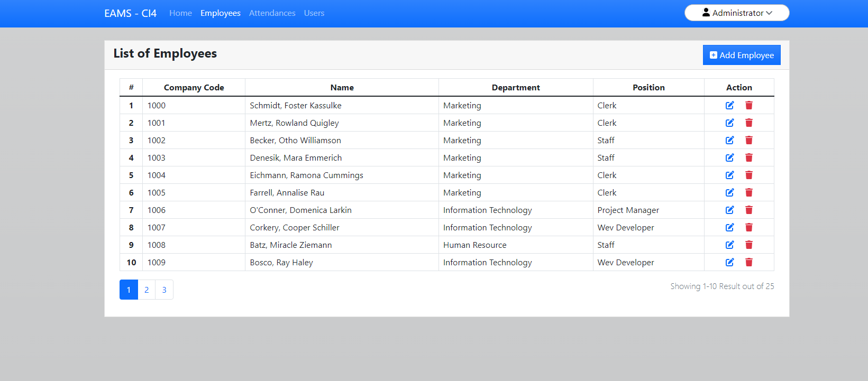This screenshot has height=381, width=868.
Task: Edit employee O'Conner, Domenica Larkin
Action: pyautogui.click(x=729, y=210)
